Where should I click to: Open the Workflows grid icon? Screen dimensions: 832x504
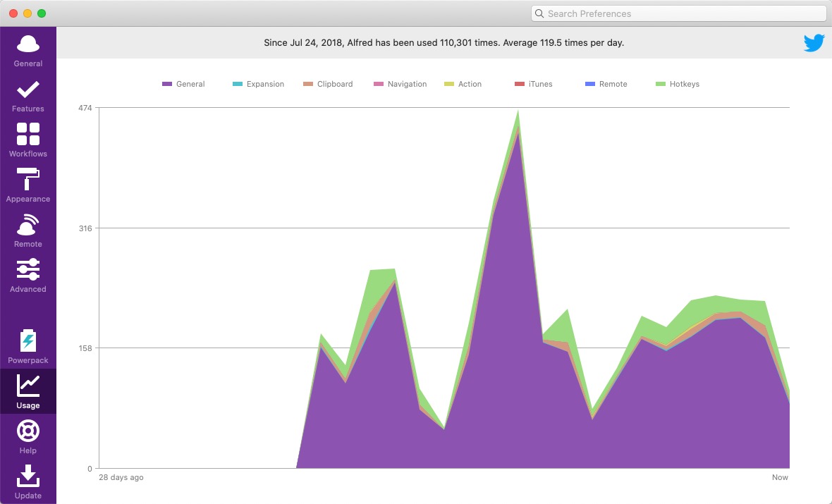tap(28, 134)
